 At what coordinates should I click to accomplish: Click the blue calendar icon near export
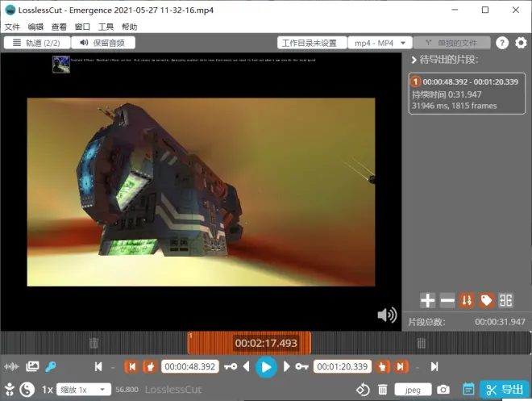[x=468, y=390]
